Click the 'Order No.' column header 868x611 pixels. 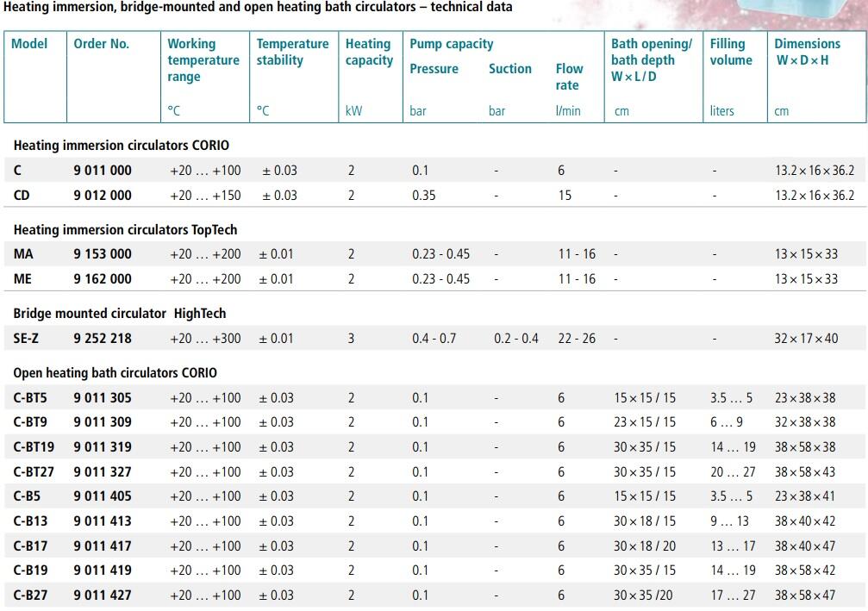(x=102, y=44)
